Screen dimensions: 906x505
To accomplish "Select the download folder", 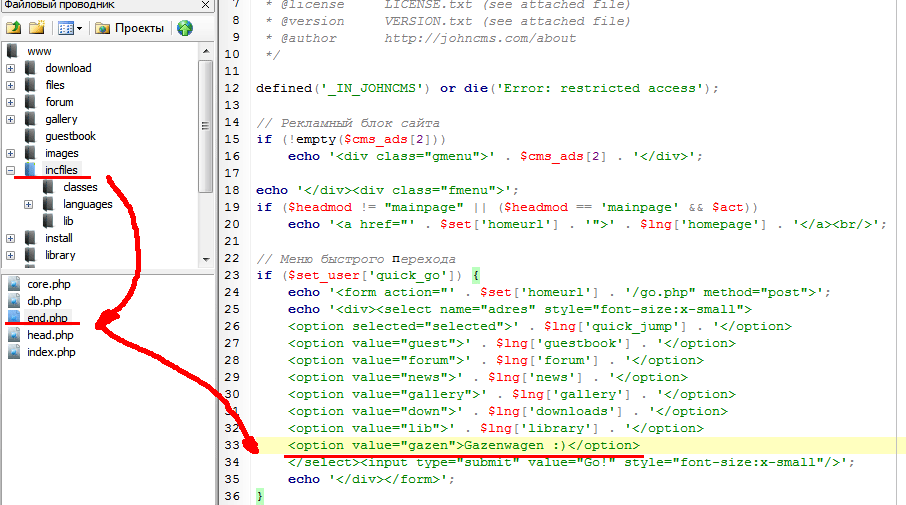I will [68, 68].
